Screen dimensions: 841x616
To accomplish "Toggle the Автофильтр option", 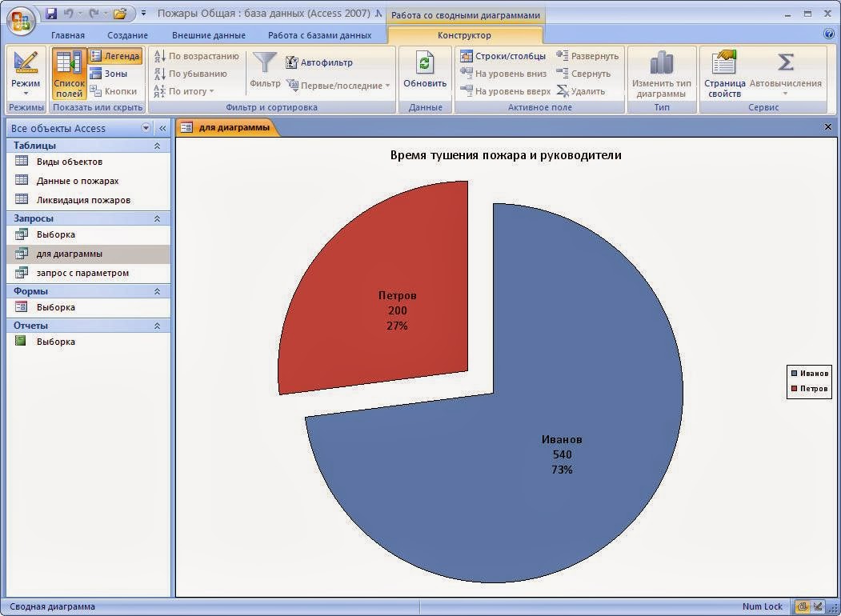I will tap(319, 62).
